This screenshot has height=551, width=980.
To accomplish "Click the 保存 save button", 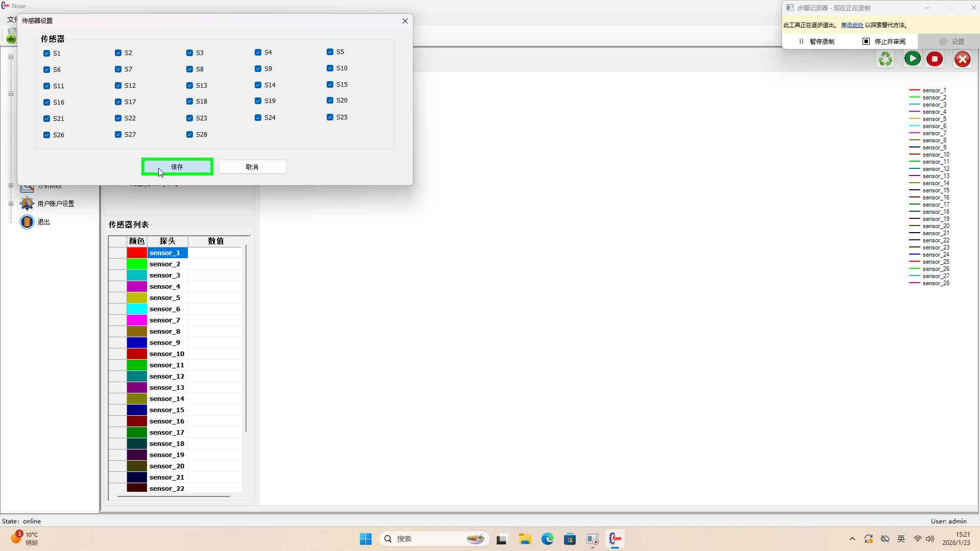I will pos(177,167).
